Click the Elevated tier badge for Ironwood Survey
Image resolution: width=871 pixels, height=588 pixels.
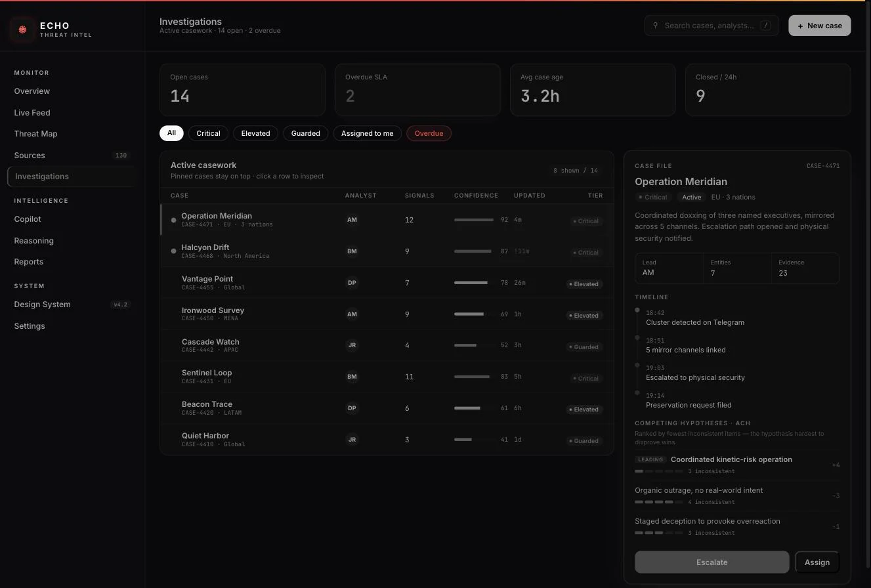point(585,316)
